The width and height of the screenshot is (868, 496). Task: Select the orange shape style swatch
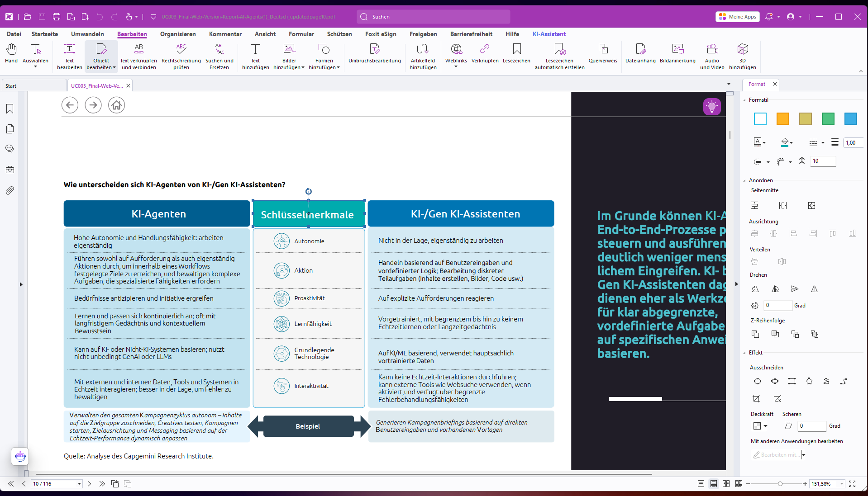point(783,119)
